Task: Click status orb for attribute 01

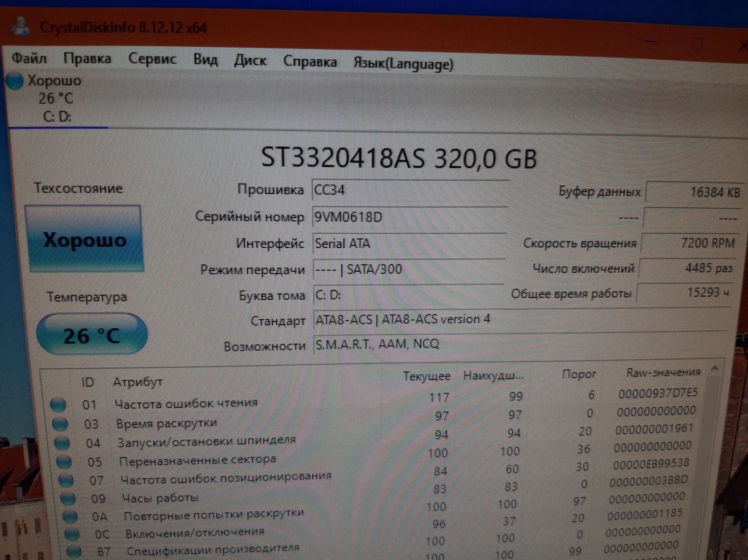Action: click(59, 404)
